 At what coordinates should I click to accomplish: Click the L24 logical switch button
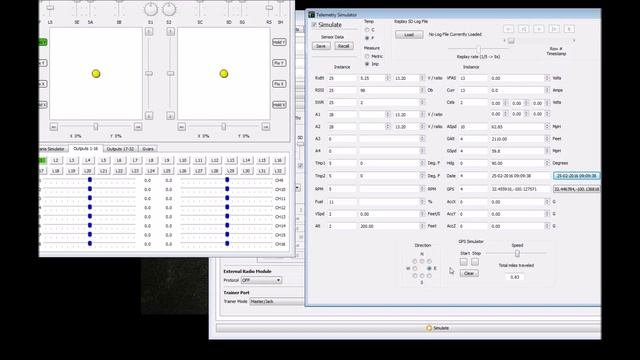[x=151, y=171]
